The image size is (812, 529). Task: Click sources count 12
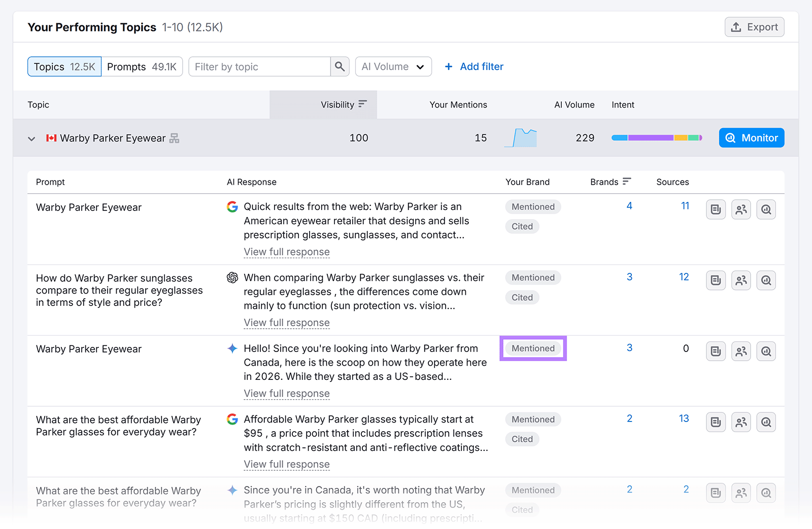pos(684,276)
